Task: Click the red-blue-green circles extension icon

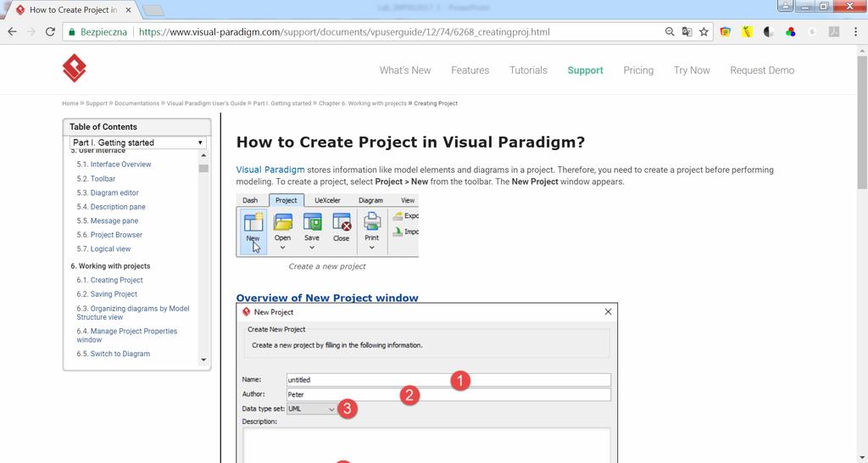Action: tap(791, 32)
